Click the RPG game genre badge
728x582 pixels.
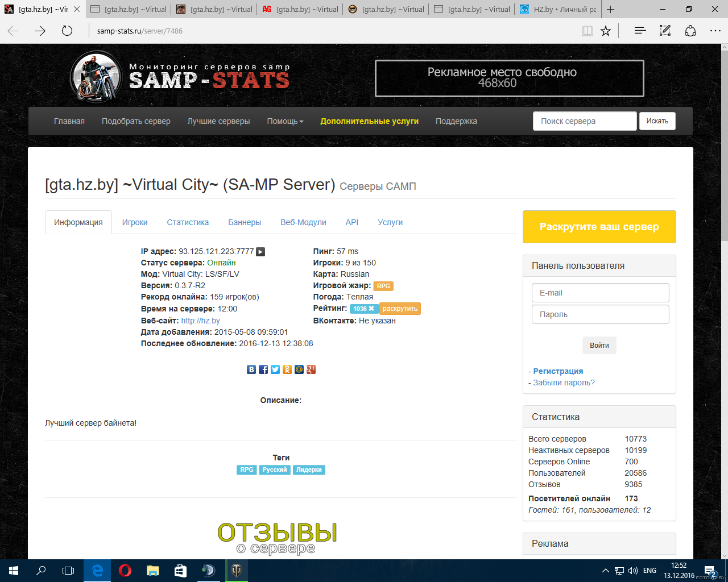(x=383, y=286)
